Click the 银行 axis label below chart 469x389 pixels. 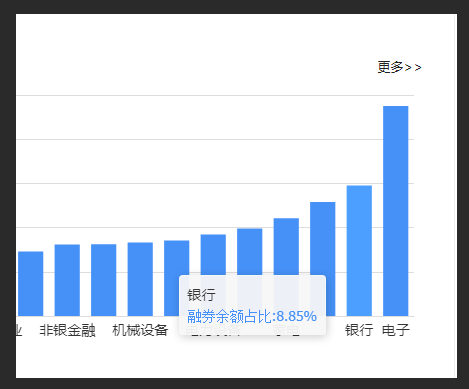coord(359,330)
